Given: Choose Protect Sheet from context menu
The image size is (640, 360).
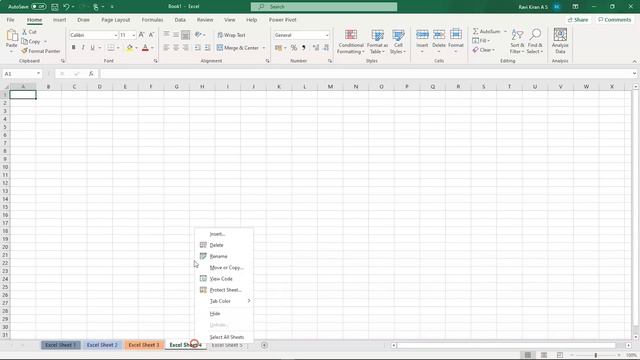Looking at the screenshot, I should point(224,290).
